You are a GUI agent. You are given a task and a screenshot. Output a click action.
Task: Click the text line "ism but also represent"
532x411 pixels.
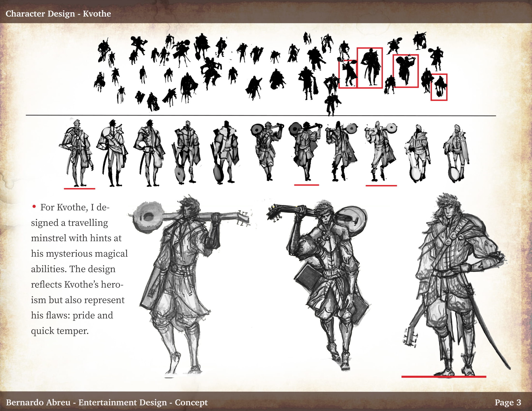pos(78,300)
